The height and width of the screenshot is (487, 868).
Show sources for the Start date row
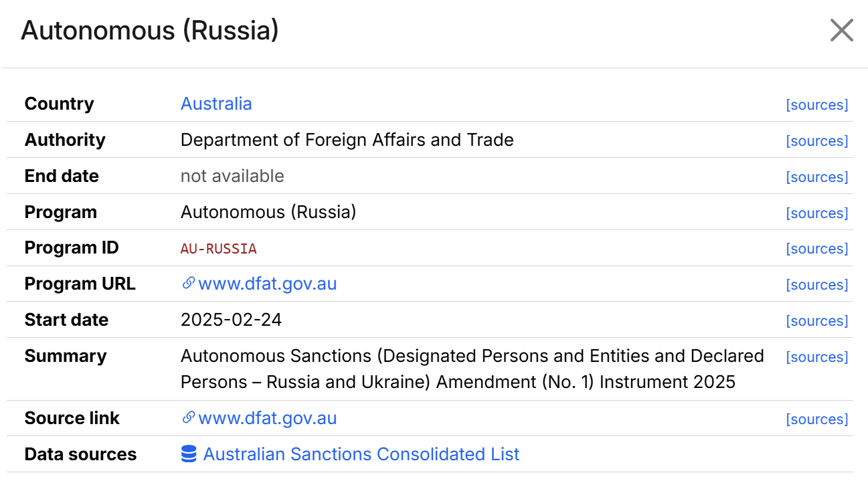[817, 321]
